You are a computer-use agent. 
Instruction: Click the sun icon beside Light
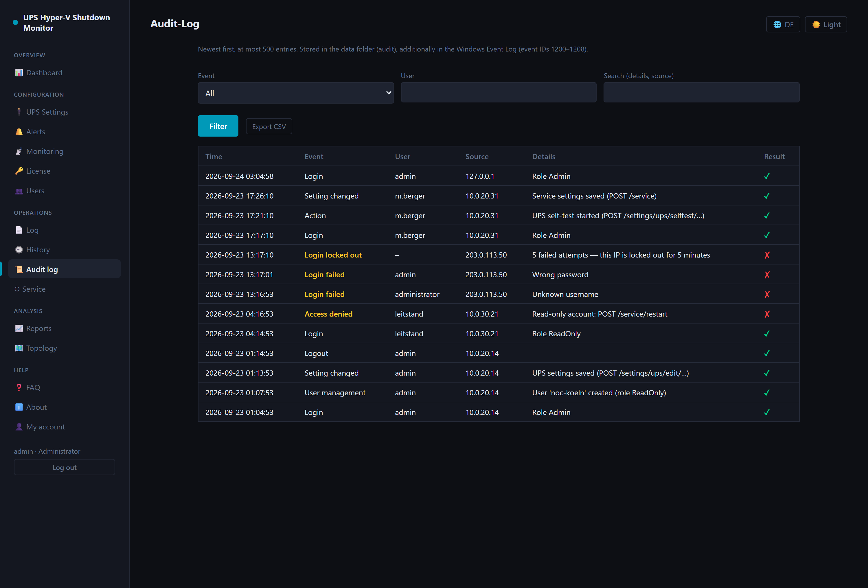pyautogui.click(x=816, y=25)
